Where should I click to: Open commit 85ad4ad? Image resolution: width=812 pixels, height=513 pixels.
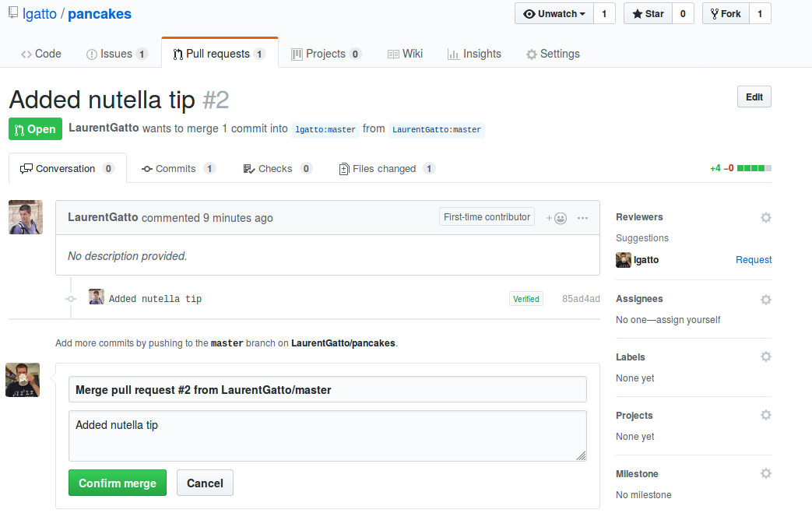click(x=580, y=298)
